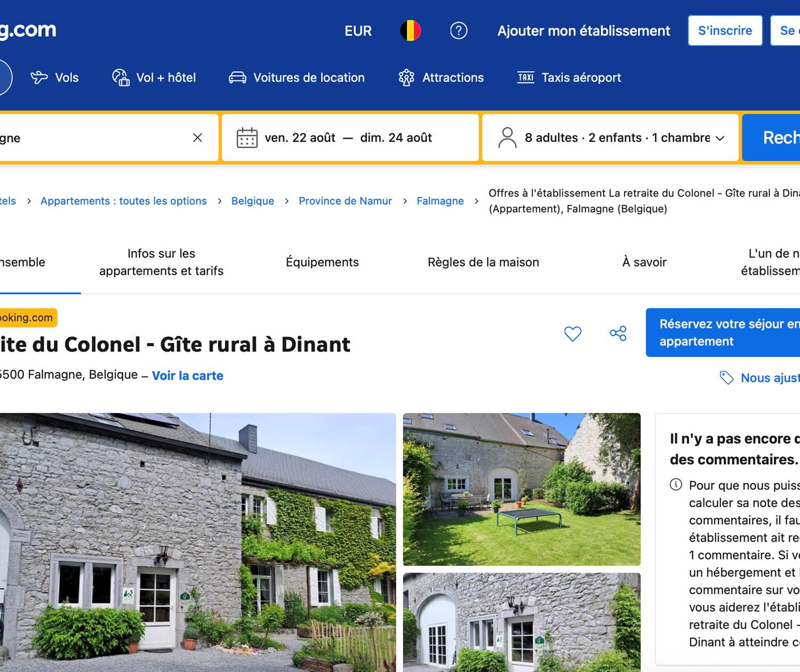
Task: Click the guest person icon
Action: click(507, 138)
